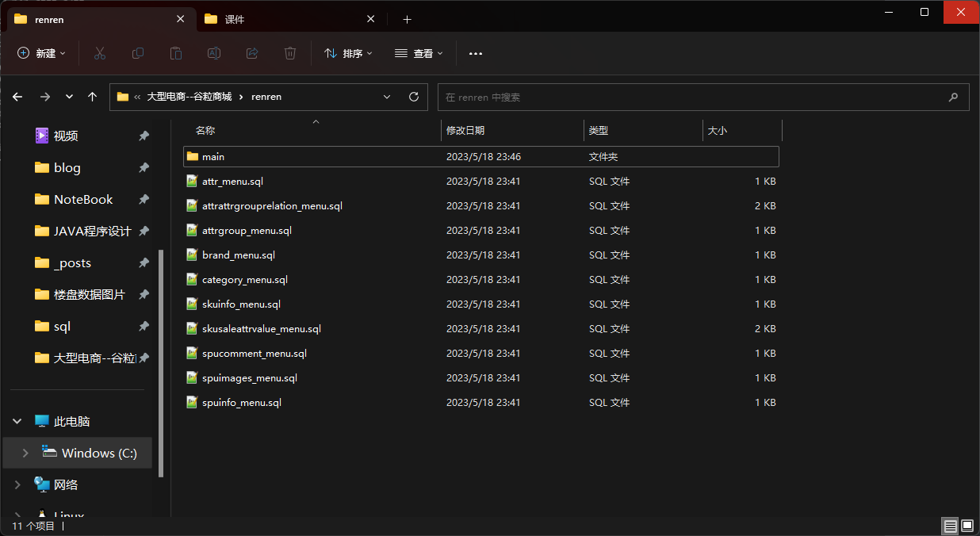
Task: Go up one directory level
Action: pyautogui.click(x=92, y=97)
